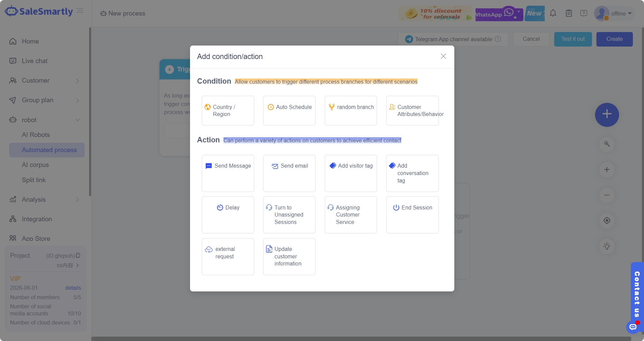Screen dimensions: 644x341
Task: Select the Send Message action
Action: click(228, 173)
